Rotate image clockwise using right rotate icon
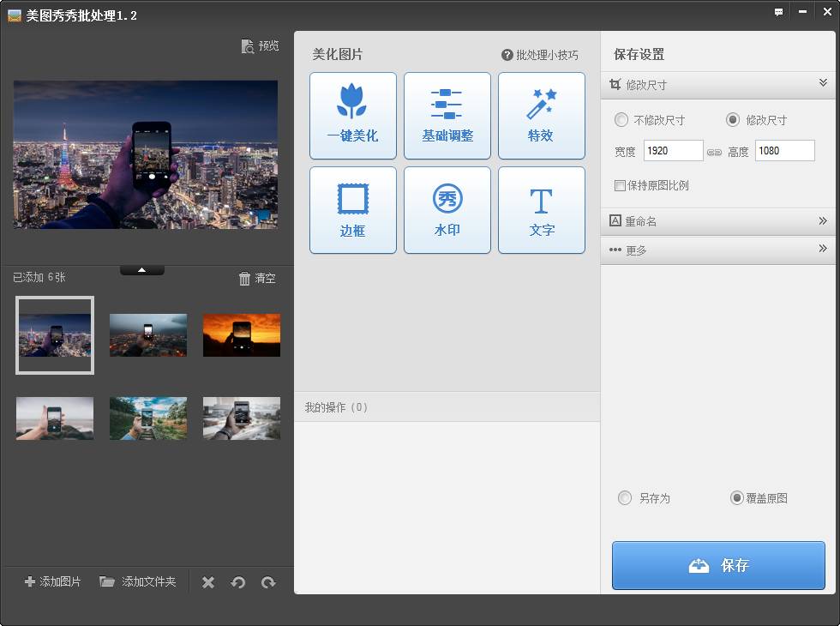The image size is (840, 626). point(268,582)
